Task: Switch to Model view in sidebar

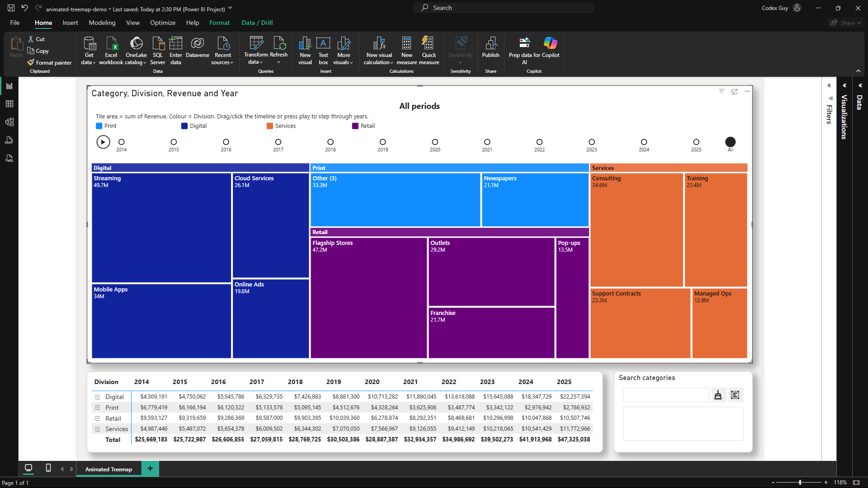Action: [9, 122]
